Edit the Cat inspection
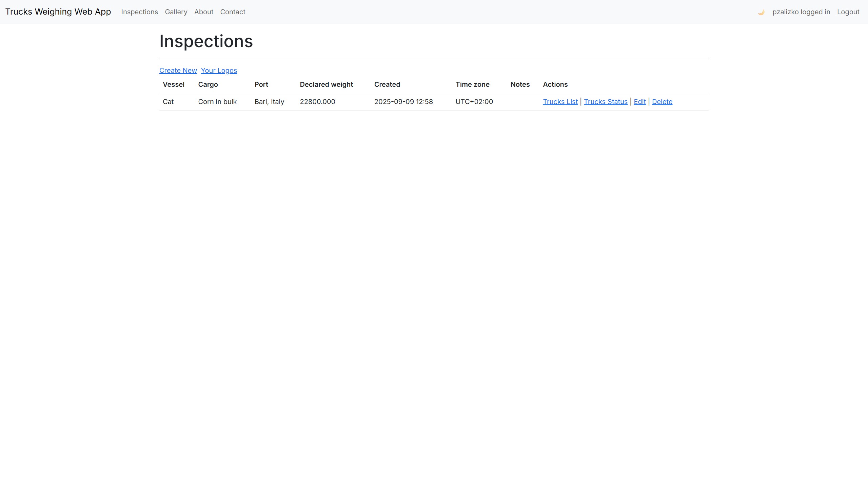868x488 pixels. [639, 102]
